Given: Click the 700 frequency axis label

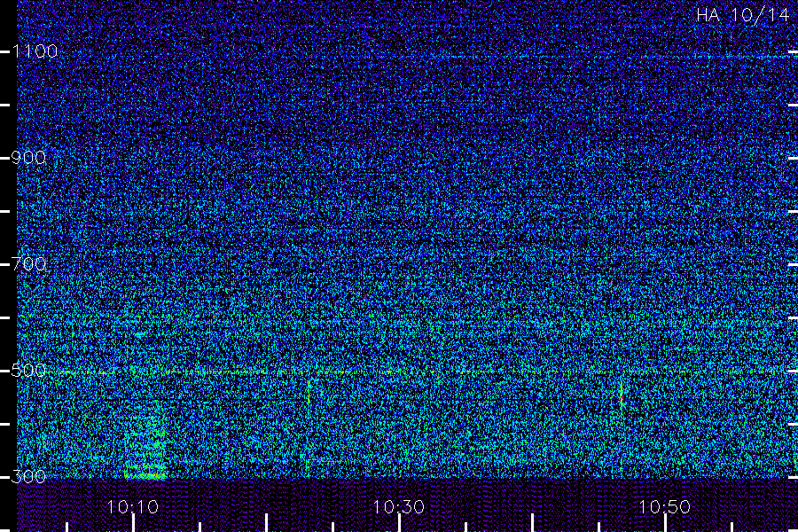Looking at the screenshot, I should 28,264.
